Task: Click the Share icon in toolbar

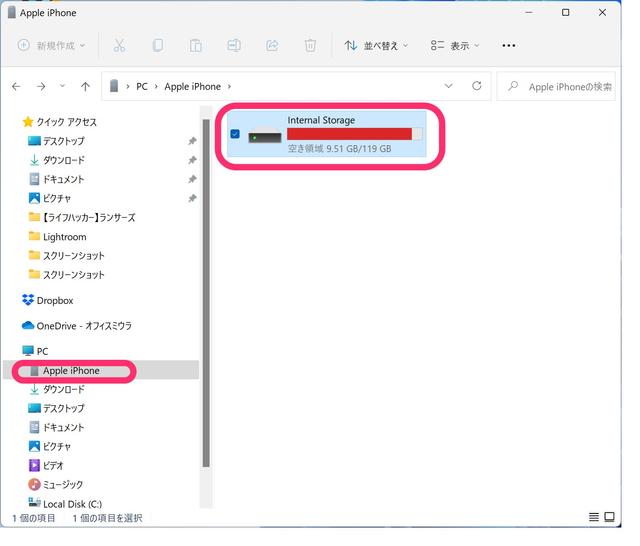Action: [x=272, y=45]
